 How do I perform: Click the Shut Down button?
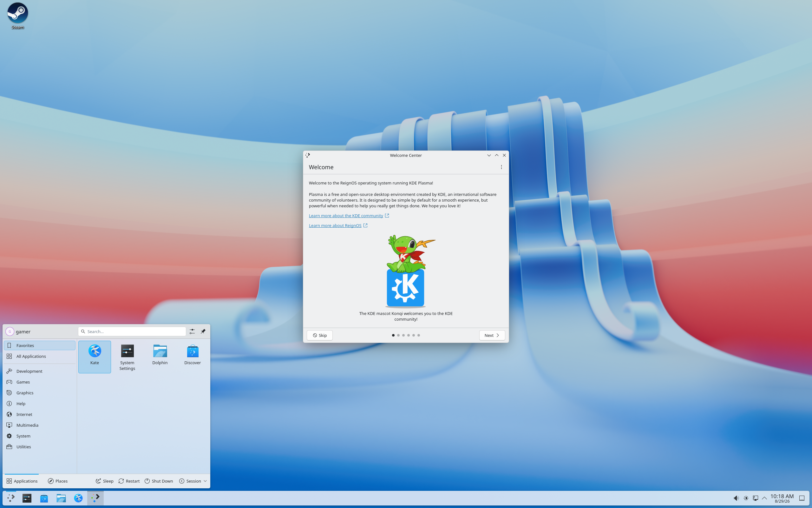(159, 481)
